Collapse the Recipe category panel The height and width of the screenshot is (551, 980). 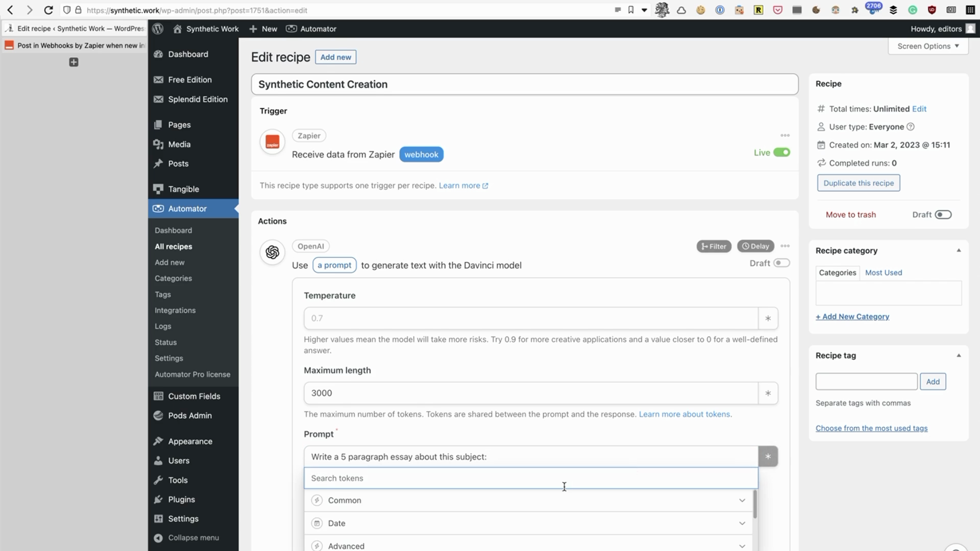point(959,251)
